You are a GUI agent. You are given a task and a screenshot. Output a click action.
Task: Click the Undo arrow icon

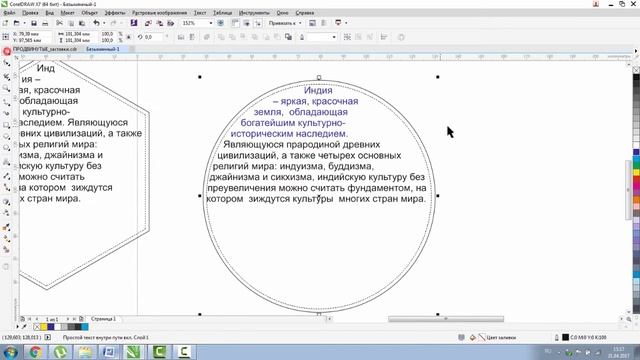coord(96,23)
